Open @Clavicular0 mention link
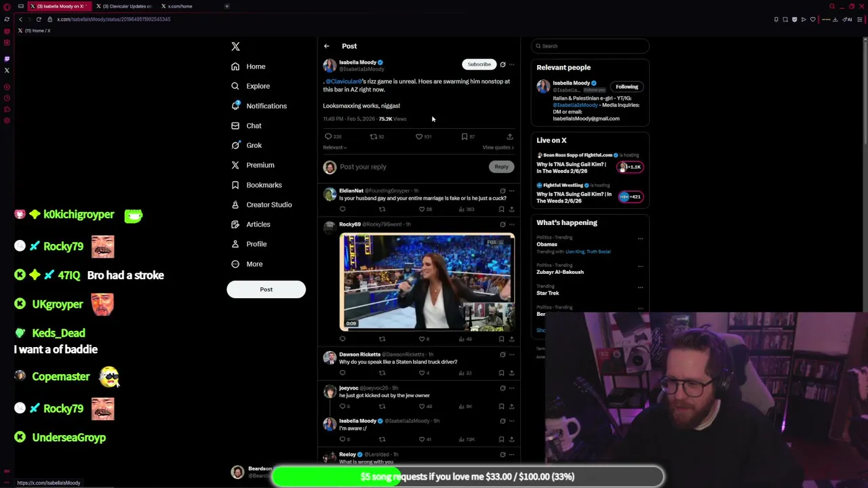Image resolution: width=868 pixels, height=488 pixels. coord(344,81)
